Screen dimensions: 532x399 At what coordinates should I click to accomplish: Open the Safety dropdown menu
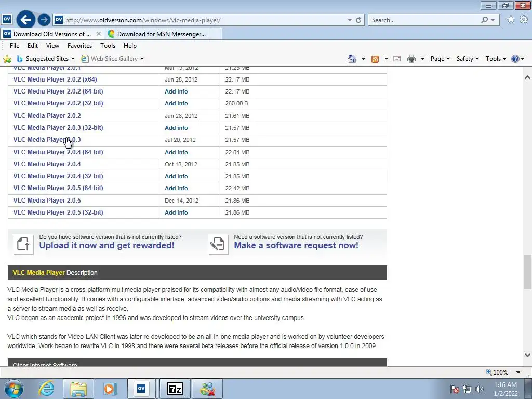468,59
